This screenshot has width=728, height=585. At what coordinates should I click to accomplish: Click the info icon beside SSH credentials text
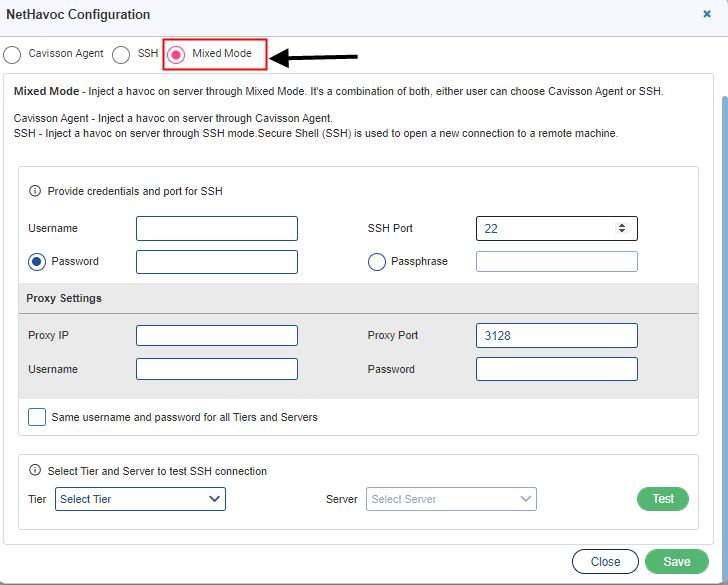point(35,191)
